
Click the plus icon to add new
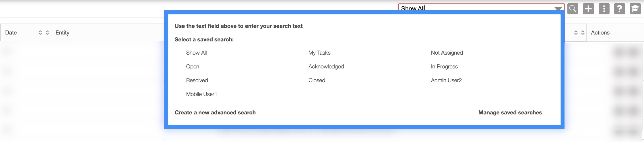click(588, 9)
